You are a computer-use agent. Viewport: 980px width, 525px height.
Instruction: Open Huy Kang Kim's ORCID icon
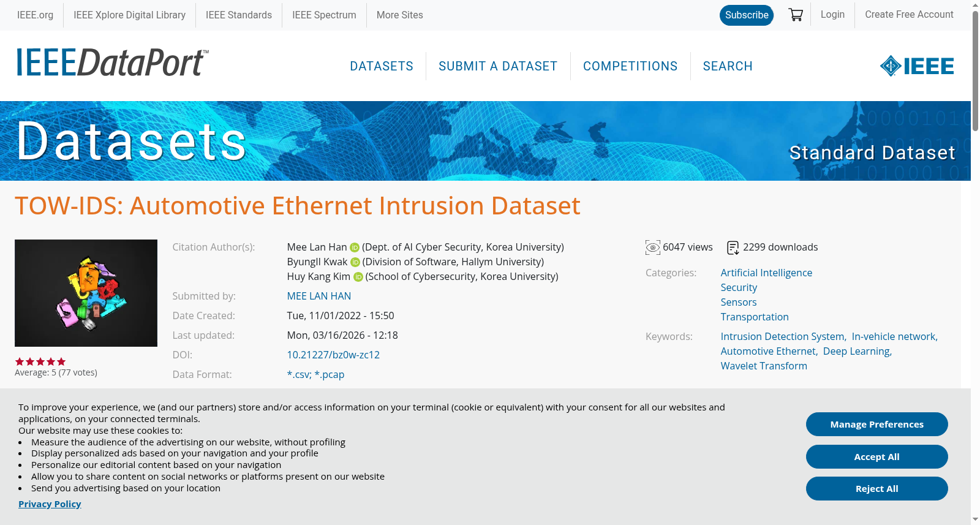[x=358, y=277]
